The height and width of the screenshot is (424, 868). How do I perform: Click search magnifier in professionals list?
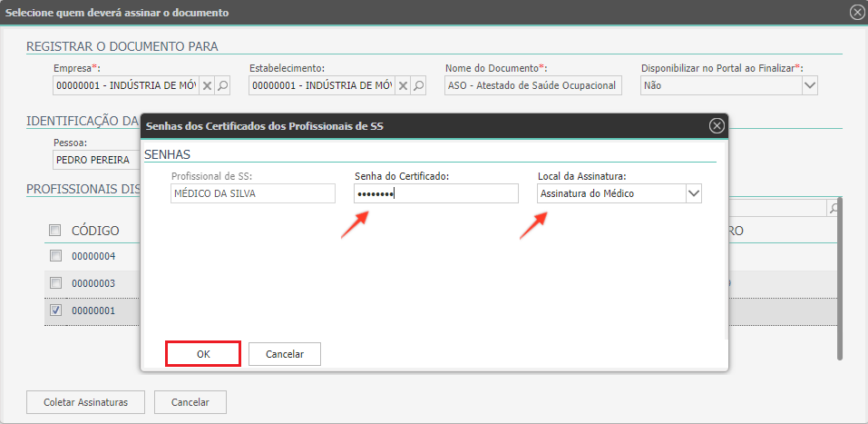coord(832,209)
